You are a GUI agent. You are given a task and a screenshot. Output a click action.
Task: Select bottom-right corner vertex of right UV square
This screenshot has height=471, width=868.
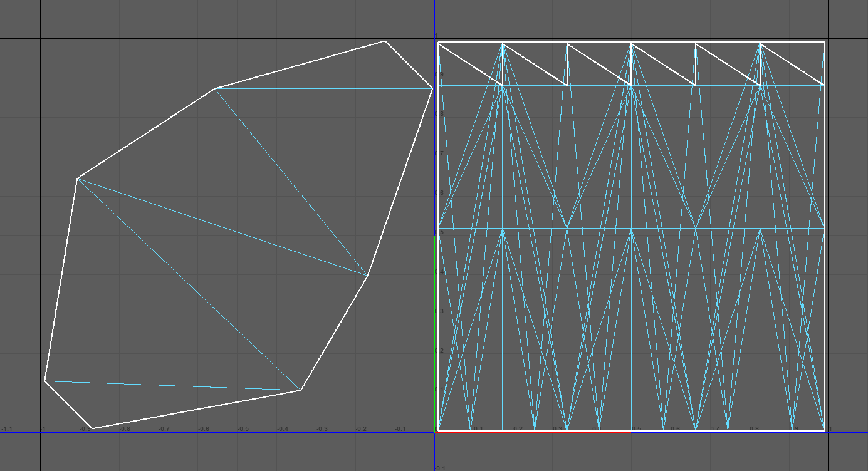[x=824, y=431]
